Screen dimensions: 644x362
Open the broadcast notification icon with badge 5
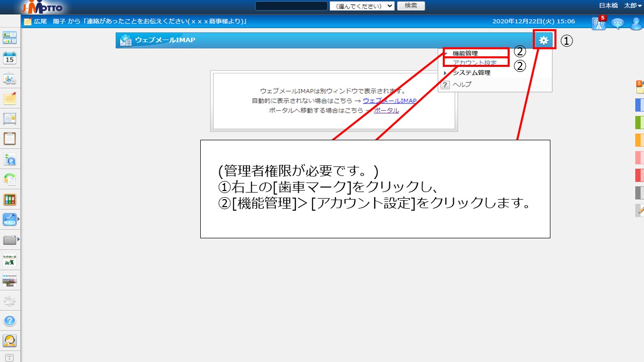pos(598,23)
